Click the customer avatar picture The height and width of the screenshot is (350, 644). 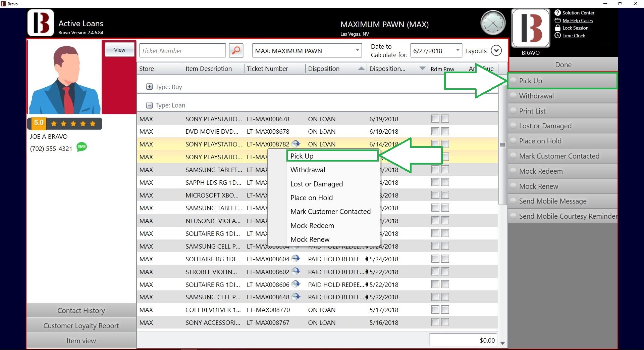64,77
